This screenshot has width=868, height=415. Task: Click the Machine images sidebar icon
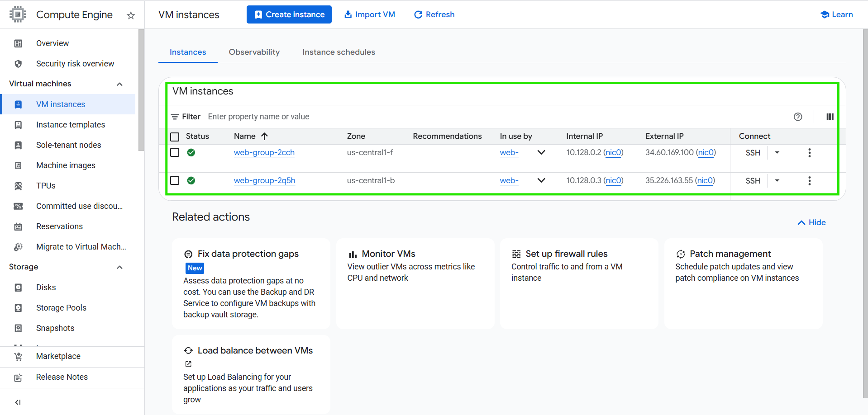pyautogui.click(x=18, y=165)
